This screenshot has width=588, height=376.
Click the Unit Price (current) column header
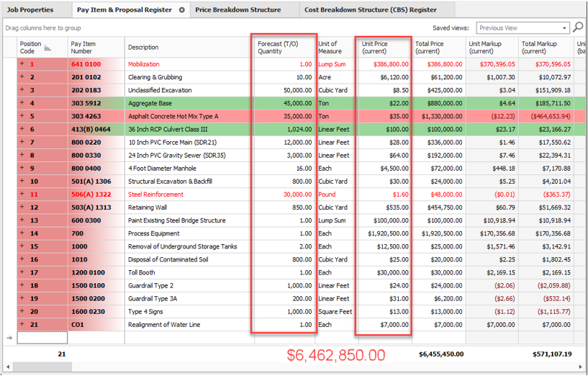pos(384,48)
